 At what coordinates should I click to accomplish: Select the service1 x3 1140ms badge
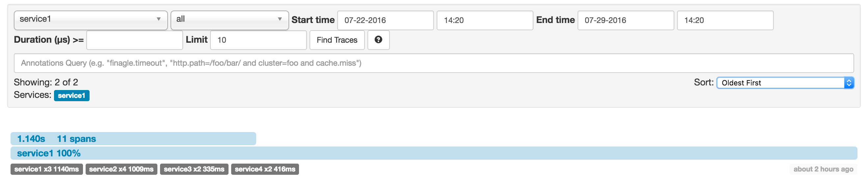point(46,169)
